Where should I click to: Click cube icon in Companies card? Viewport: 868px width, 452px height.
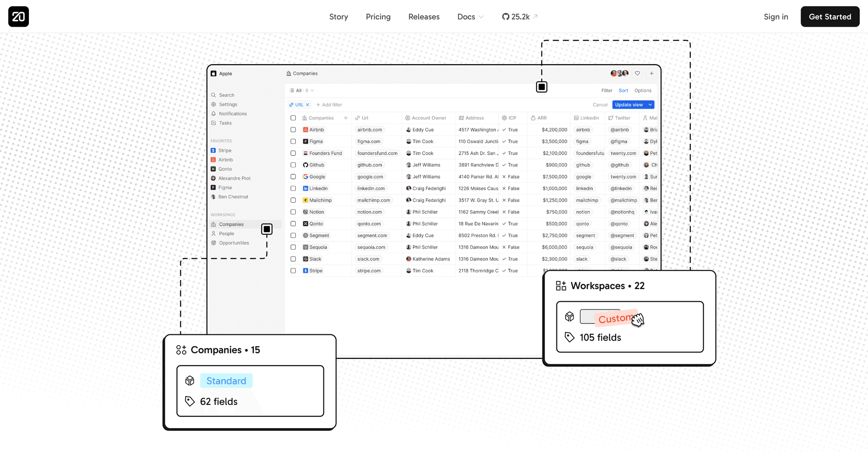(190, 381)
